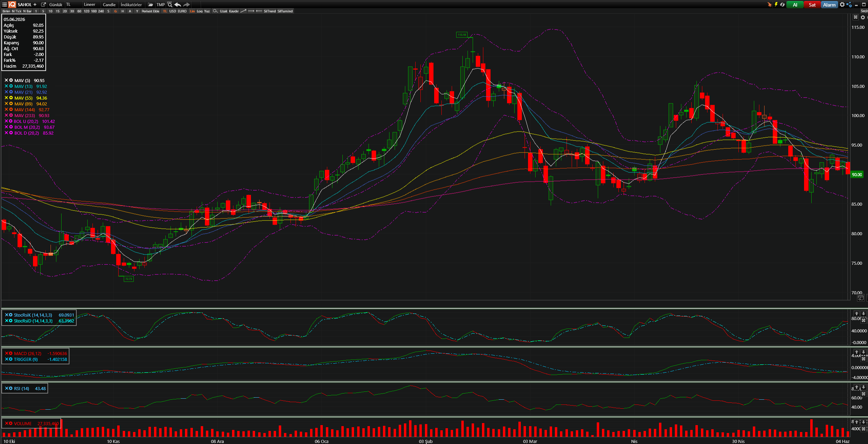868x444 pixels.
Task: Select the N Bar tab
Action: (27, 11)
